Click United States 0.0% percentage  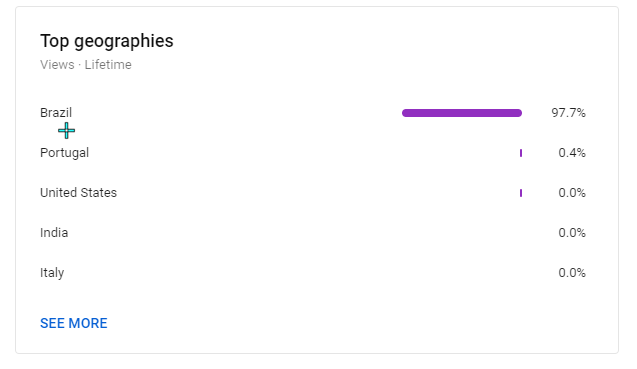572,193
